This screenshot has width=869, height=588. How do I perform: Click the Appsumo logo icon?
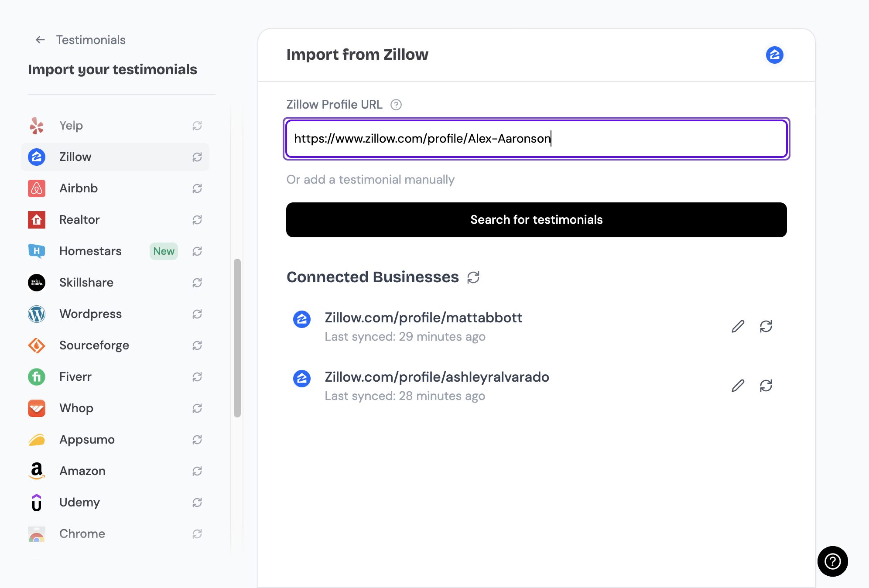[x=37, y=440]
